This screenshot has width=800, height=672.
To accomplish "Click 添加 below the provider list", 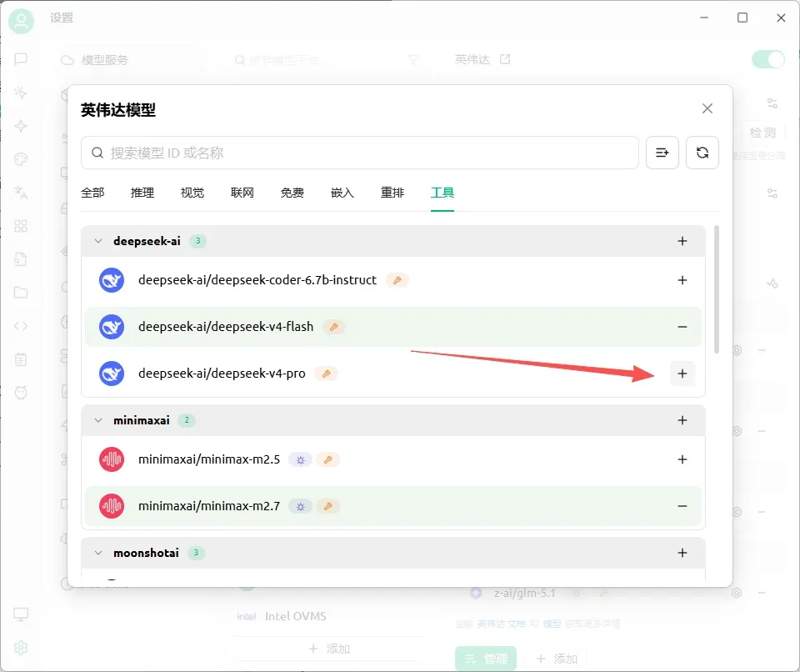I will (329, 649).
